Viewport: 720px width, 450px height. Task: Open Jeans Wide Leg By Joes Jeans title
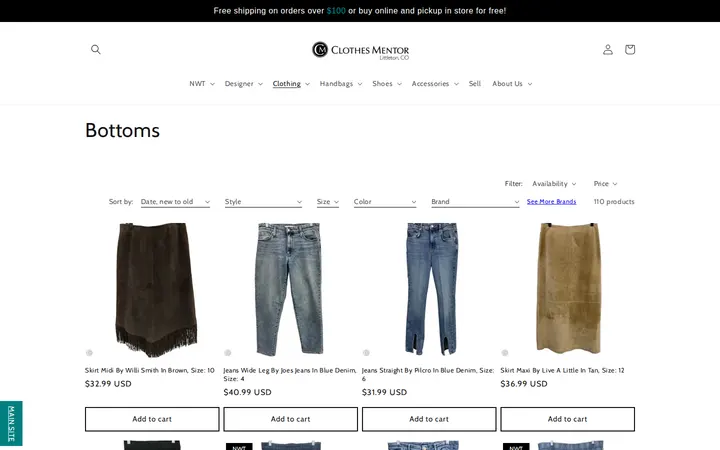[x=290, y=374]
